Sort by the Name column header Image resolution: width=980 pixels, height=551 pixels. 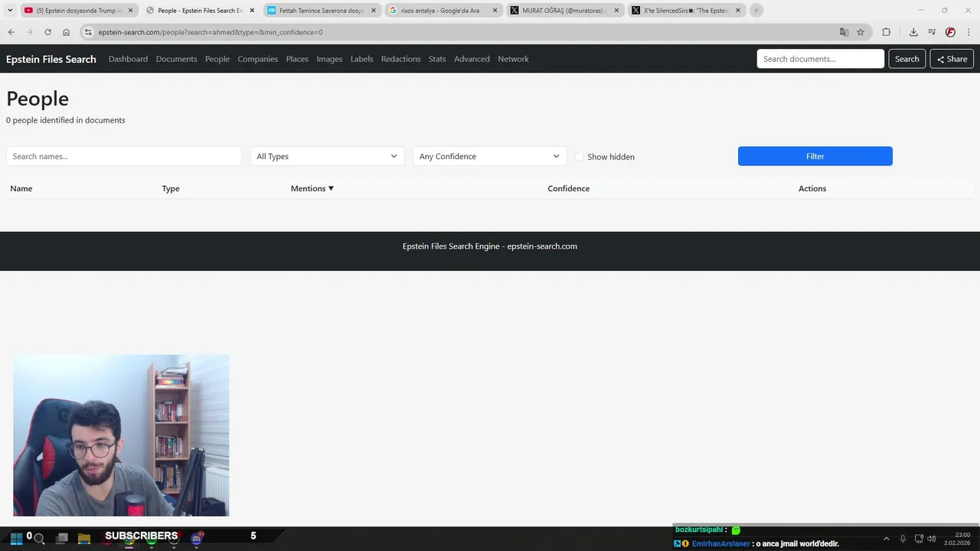tap(21, 188)
